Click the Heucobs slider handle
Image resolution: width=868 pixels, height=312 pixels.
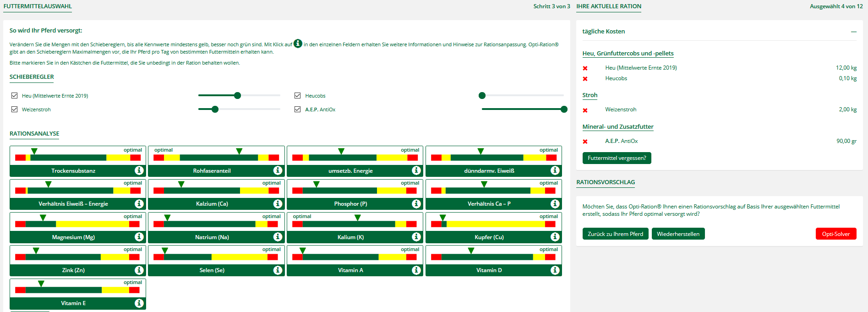click(x=482, y=95)
